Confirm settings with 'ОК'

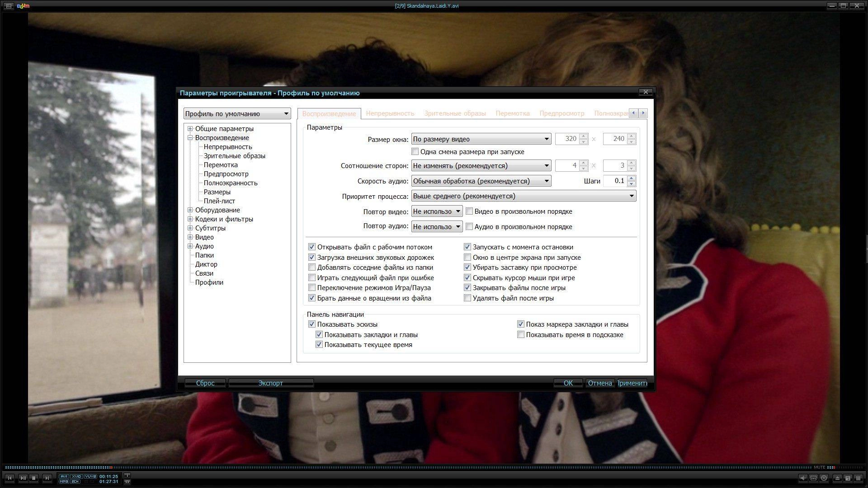pos(568,383)
